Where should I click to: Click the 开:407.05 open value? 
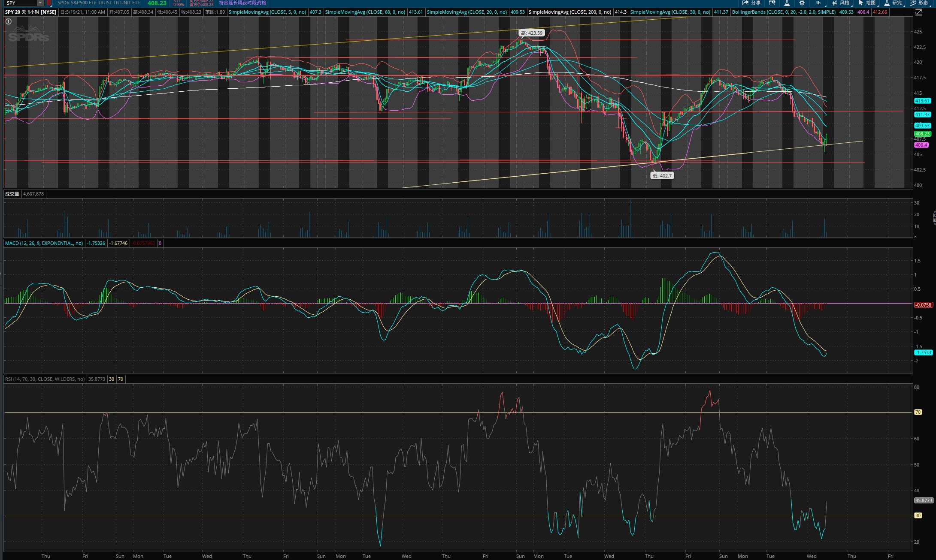(x=119, y=12)
